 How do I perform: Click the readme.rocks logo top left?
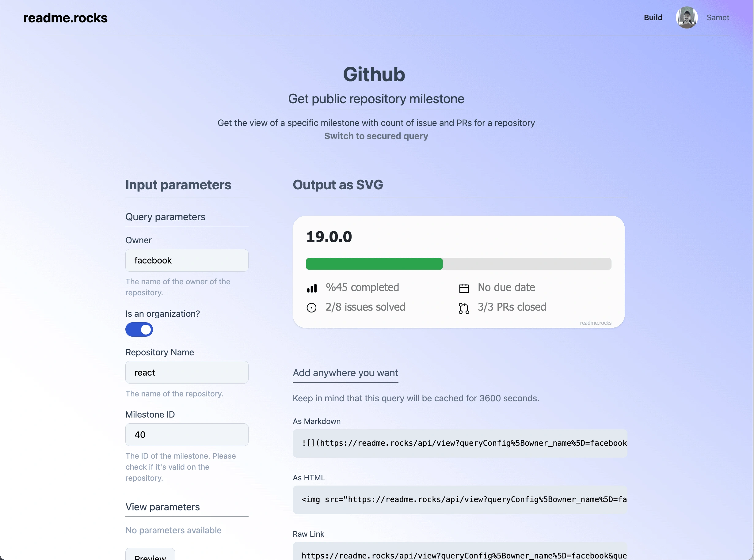[x=65, y=17]
